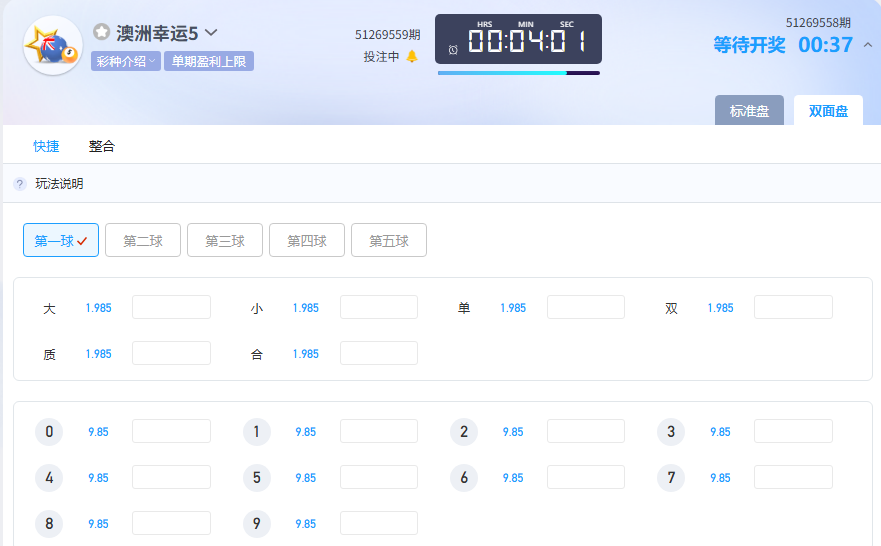Click the number 0 ball icon

(49, 432)
